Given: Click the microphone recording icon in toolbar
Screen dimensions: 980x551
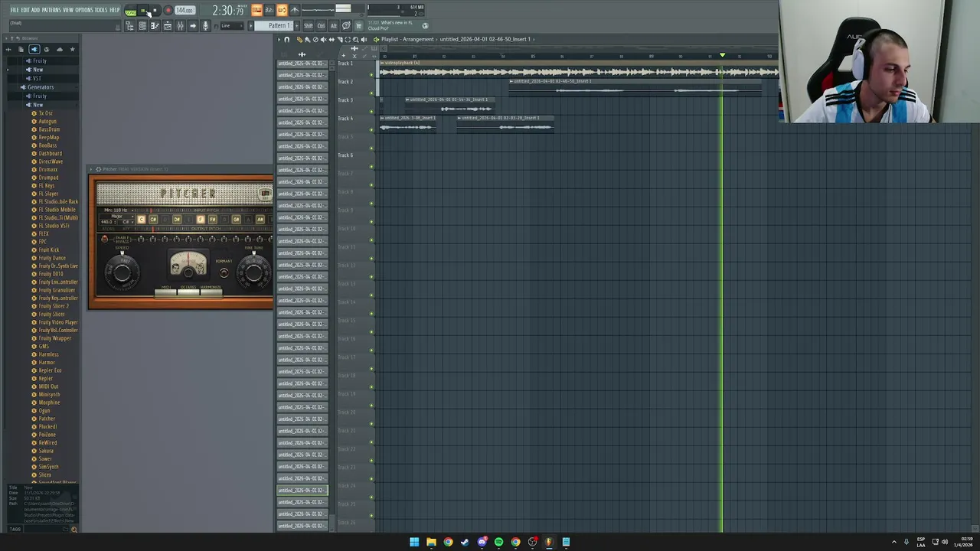Looking at the screenshot, I should (x=205, y=25).
